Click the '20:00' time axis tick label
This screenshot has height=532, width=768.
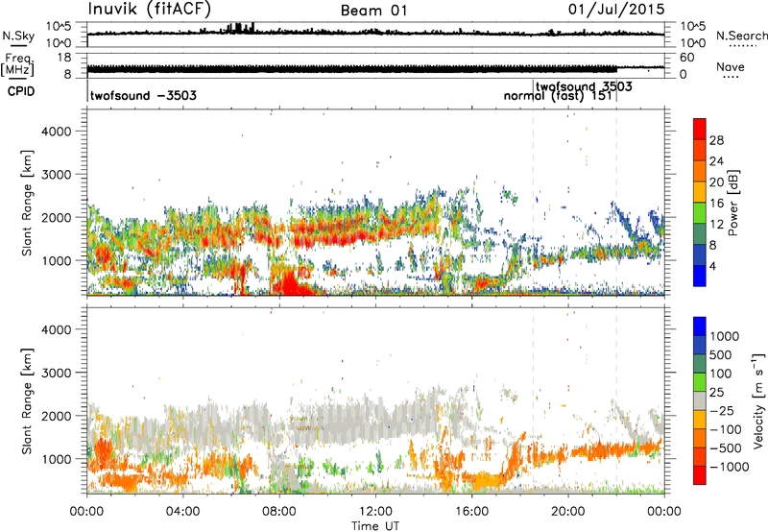click(568, 512)
